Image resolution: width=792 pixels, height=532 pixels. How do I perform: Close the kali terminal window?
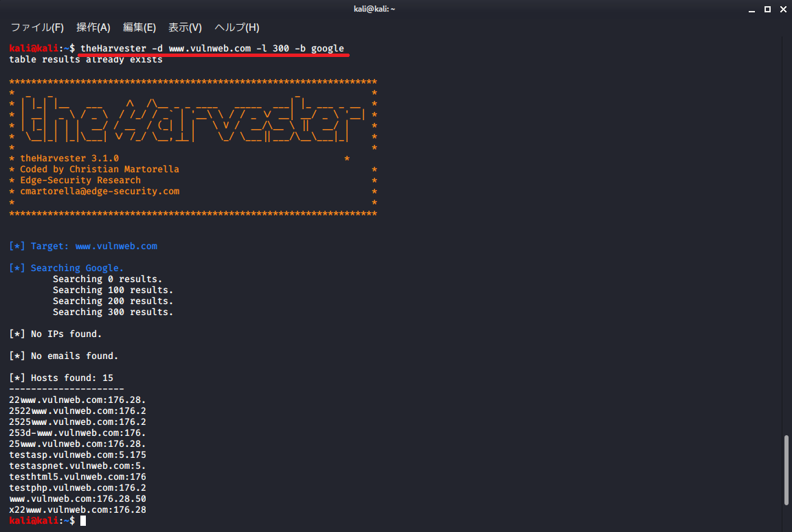click(783, 9)
